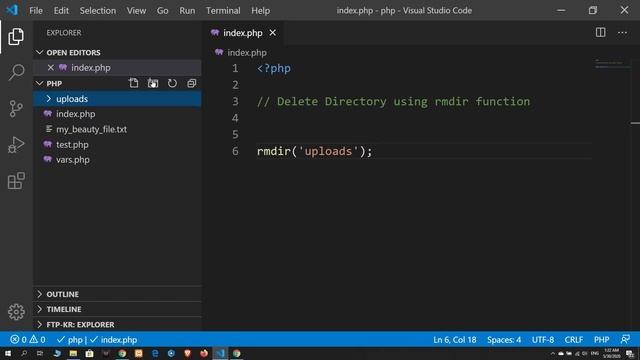640x360 pixels.
Task: Click the taskbar clock and date
Action: pyautogui.click(x=611, y=353)
